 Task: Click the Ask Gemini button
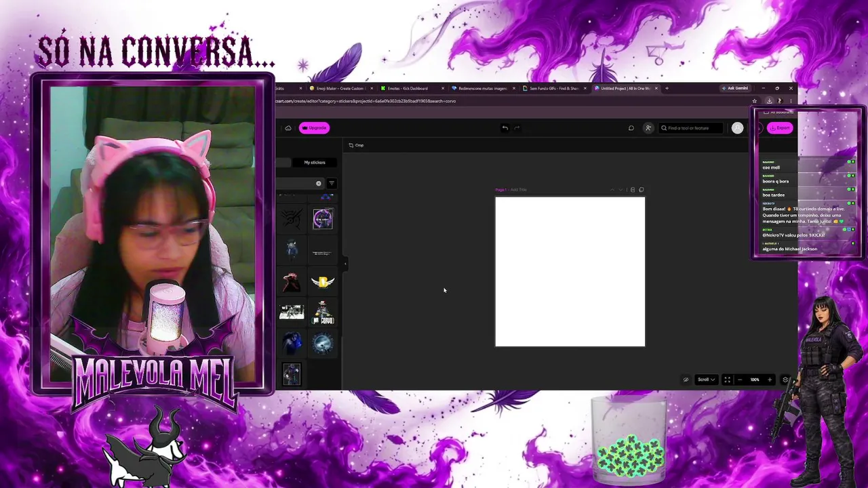[x=735, y=88]
